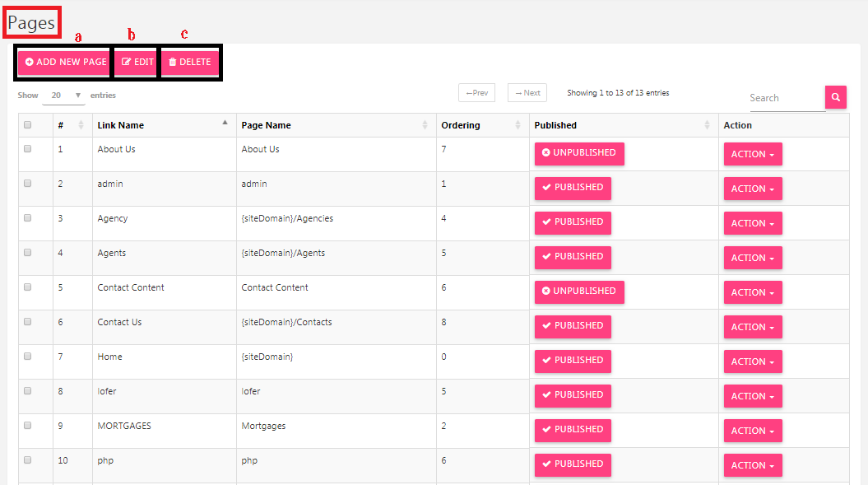The width and height of the screenshot is (868, 485).
Task: Click the EDIT button
Action: point(137,62)
